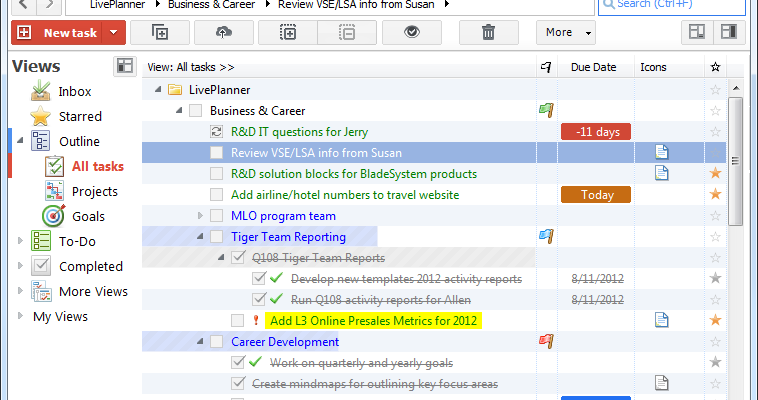Expand the MLO program team item
Screen dimensions: 758x400
200,216
